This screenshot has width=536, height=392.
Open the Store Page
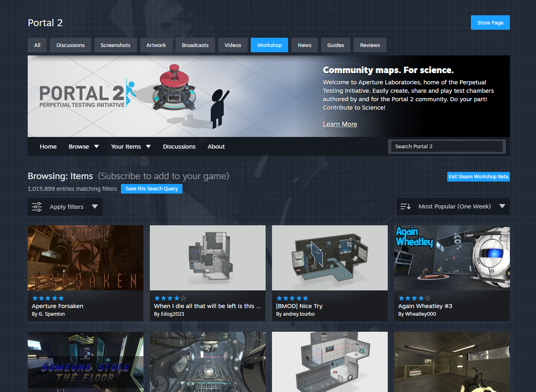(x=490, y=22)
